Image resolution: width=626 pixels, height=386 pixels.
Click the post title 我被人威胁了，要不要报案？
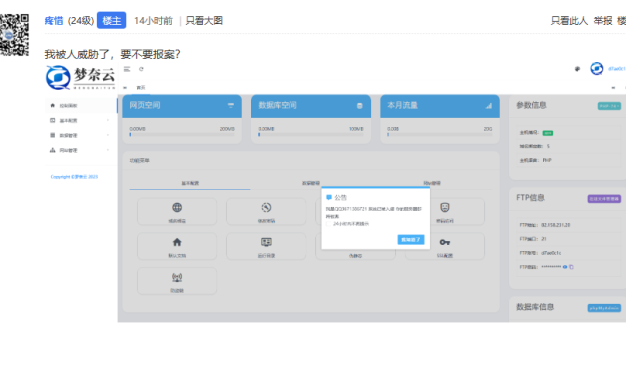click(x=112, y=54)
